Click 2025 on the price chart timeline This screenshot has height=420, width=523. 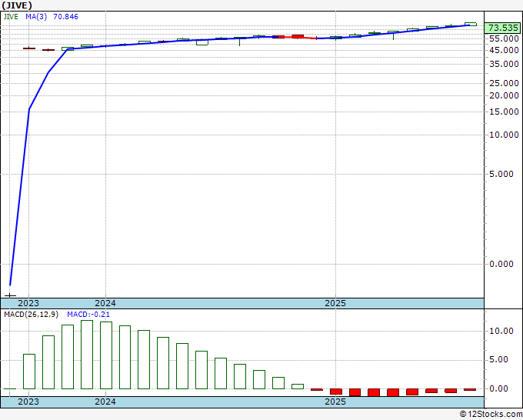[335, 303]
